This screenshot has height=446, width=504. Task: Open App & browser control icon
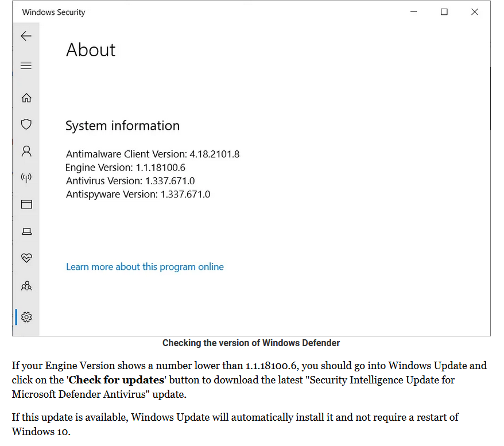pyautogui.click(x=26, y=204)
